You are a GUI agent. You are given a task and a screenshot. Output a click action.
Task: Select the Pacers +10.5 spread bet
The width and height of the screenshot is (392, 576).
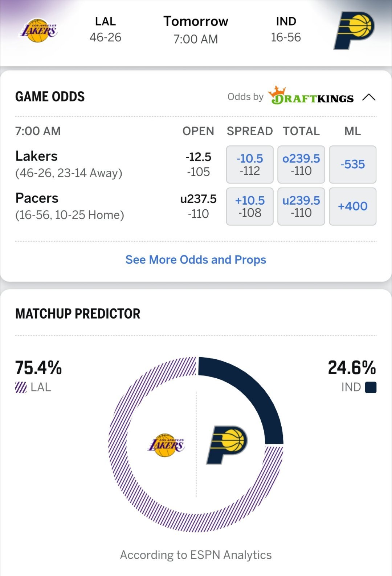[249, 207]
